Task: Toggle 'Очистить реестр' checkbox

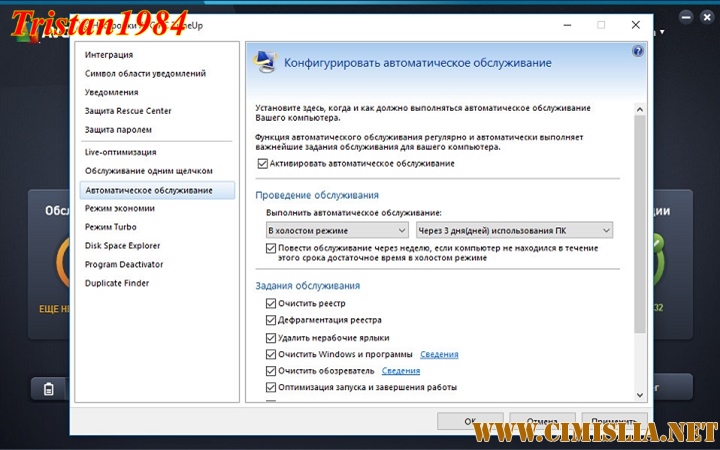Action: point(270,304)
